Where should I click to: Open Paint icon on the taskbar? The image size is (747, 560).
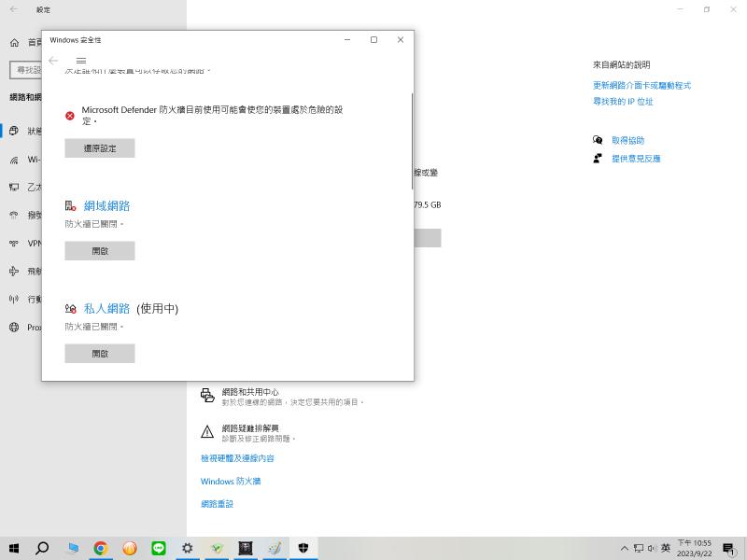click(x=275, y=549)
